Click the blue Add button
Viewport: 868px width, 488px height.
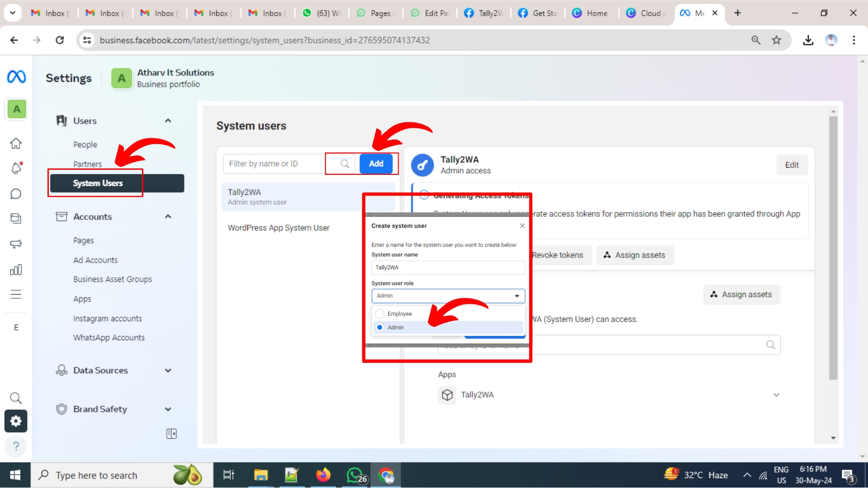pyautogui.click(x=376, y=164)
